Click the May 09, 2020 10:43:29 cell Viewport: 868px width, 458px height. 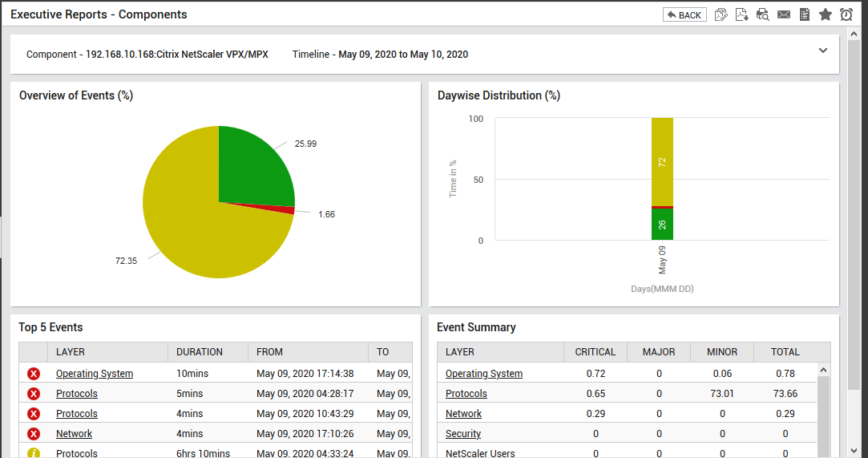[x=305, y=414]
